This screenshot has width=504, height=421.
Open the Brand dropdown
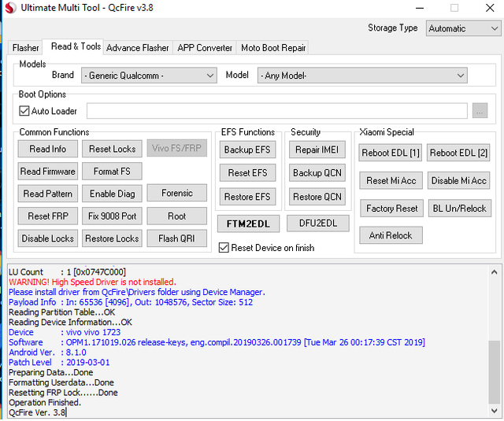(x=149, y=76)
